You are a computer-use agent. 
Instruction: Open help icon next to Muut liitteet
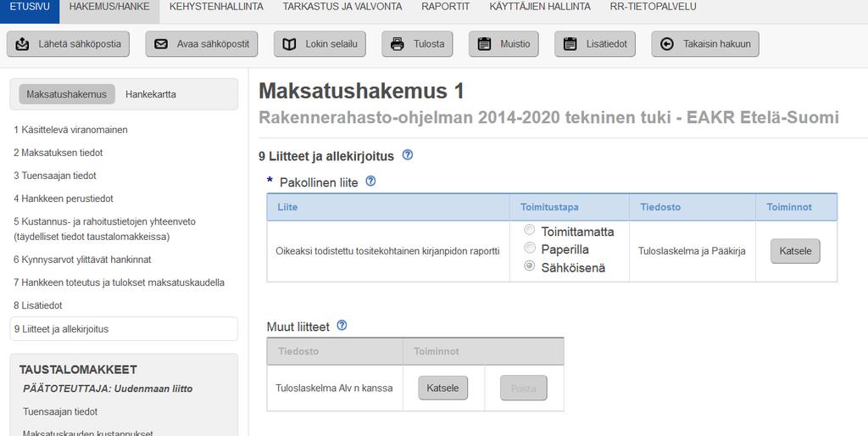click(342, 326)
